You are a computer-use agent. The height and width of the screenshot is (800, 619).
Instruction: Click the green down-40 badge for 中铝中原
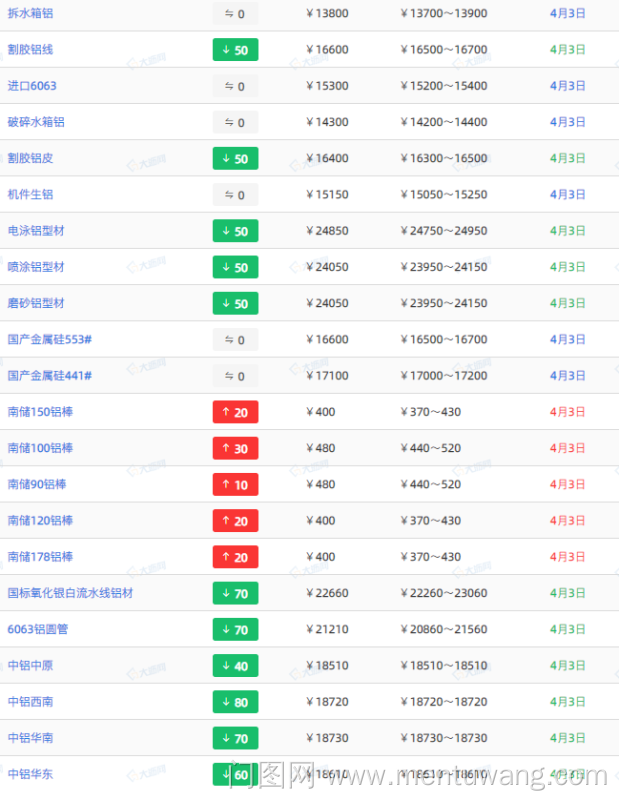coord(235,666)
